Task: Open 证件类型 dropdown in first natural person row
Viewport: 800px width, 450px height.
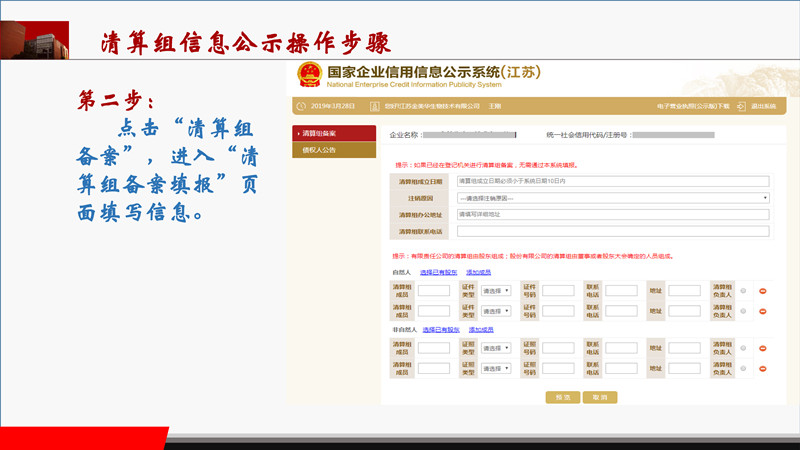Action: (496, 291)
